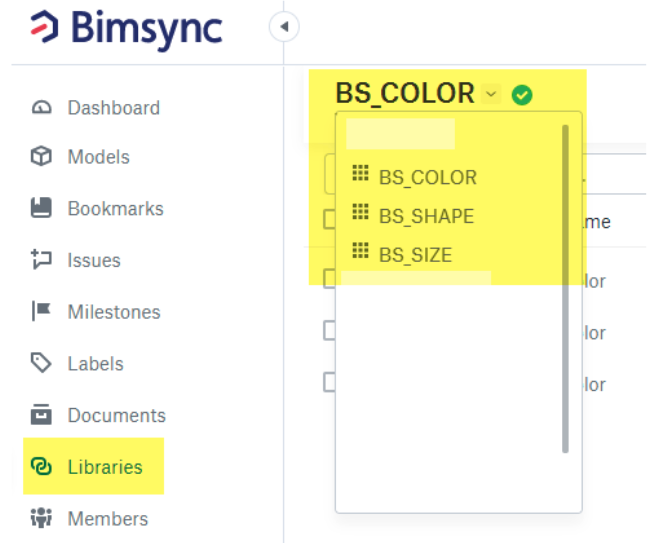667x543 pixels.
Task: Click the Libraries linked-rings icon
Action: pos(41,466)
